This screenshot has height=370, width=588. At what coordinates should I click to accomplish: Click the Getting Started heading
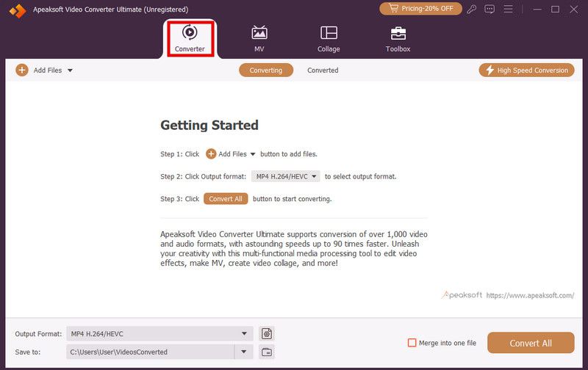(209, 125)
